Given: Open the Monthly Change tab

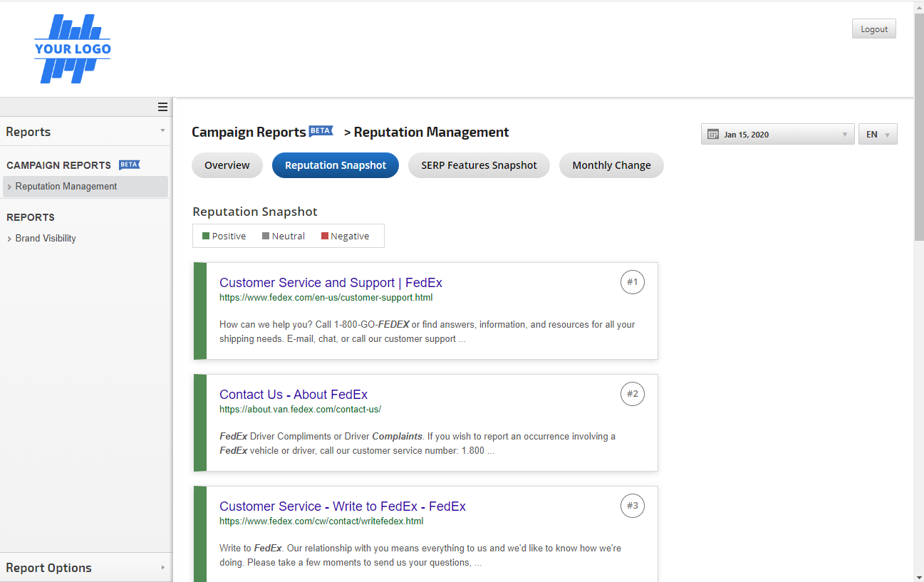Looking at the screenshot, I should (611, 165).
